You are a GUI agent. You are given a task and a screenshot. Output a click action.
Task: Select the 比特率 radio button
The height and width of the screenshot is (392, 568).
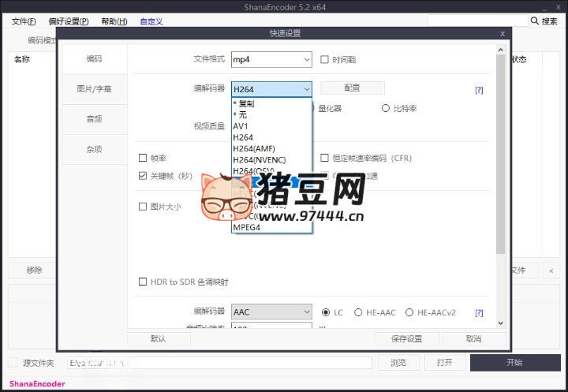pos(386,108)
